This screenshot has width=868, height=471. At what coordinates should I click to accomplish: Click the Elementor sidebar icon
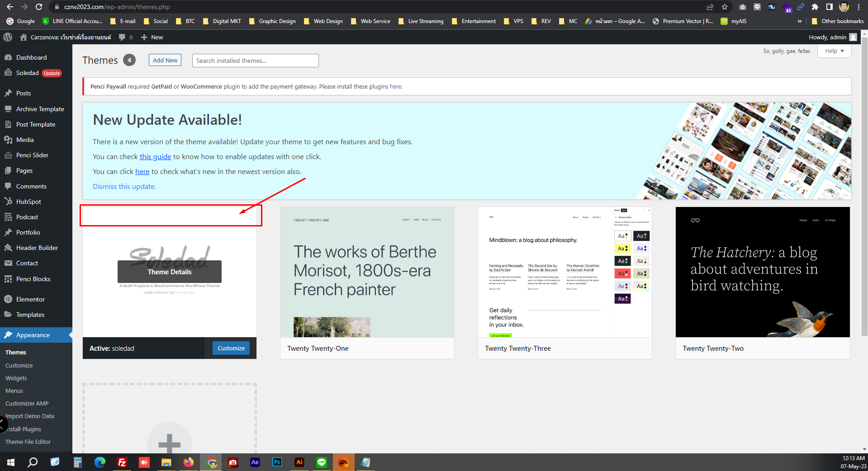pyautogui.click(x=8, y=299)
